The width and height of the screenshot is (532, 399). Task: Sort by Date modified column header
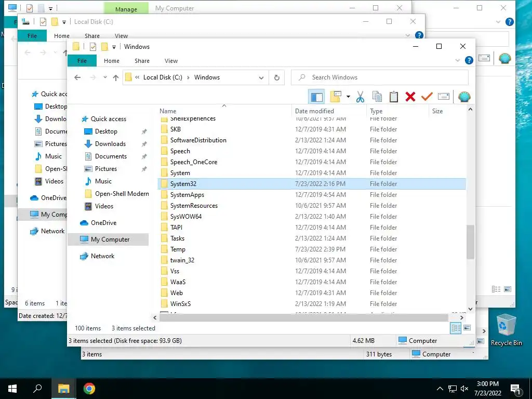tap(329, 111)
